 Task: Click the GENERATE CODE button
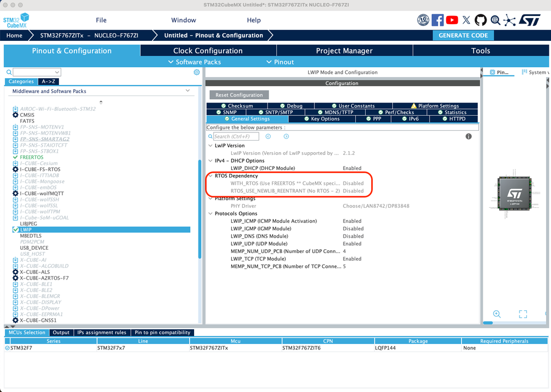pos(463,35)
